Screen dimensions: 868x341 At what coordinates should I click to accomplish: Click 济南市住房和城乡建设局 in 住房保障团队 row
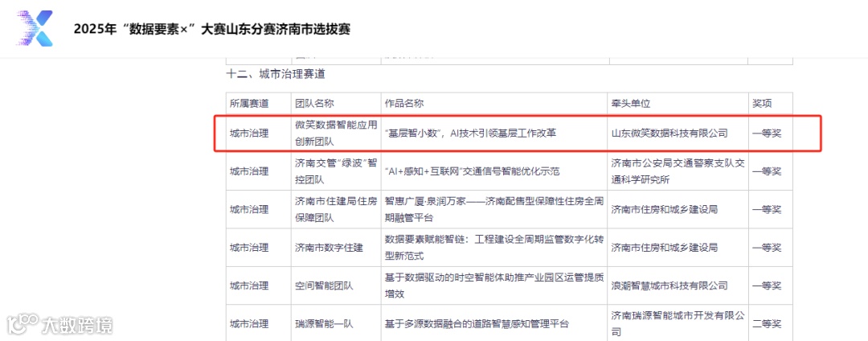(x=665, y=210)
